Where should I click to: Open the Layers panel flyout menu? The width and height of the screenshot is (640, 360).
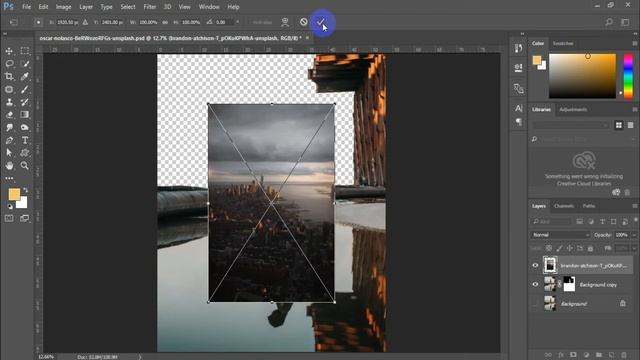click(635, 206)
